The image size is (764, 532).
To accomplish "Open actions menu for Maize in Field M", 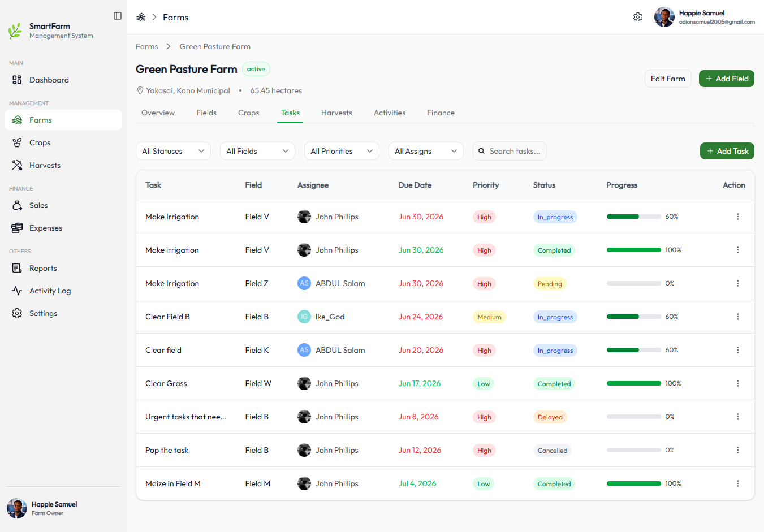I will [738, 483].
